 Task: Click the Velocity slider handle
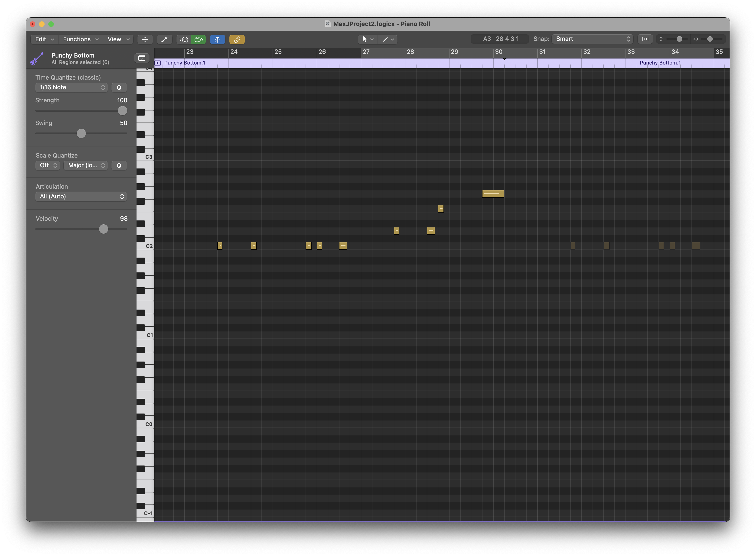point(103,229)
